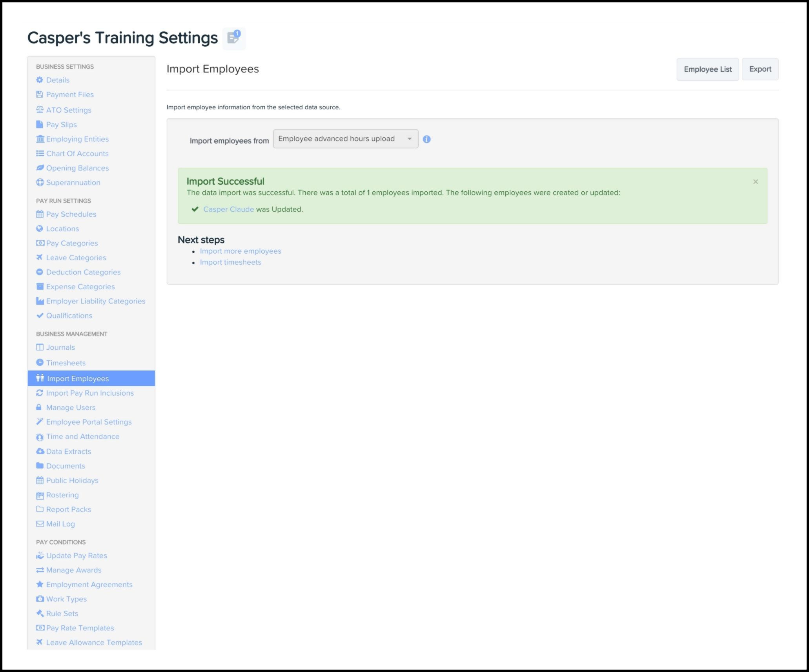Click the bank icon for Employing Entities

pyautogui.click(x=40, y=139)
